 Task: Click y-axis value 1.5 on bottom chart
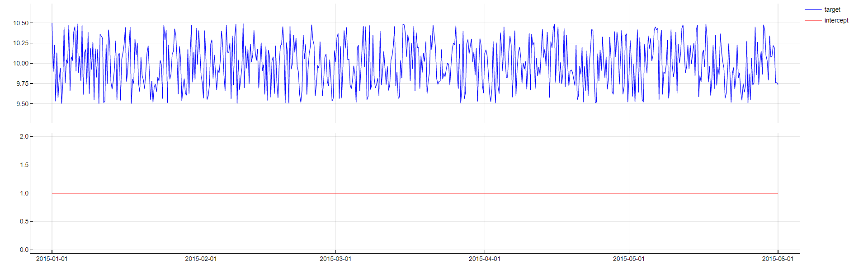click(x=24, y=165)
